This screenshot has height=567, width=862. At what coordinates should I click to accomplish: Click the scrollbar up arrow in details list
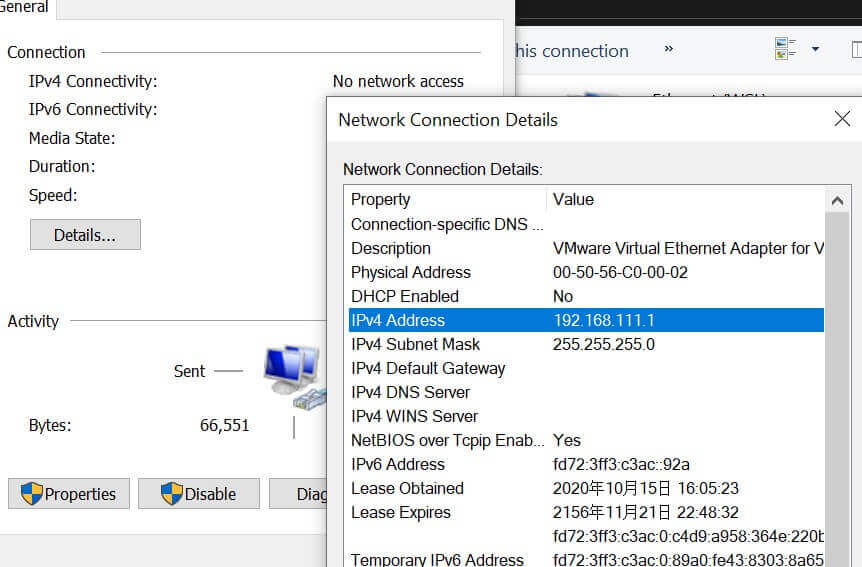pos(837,200)
